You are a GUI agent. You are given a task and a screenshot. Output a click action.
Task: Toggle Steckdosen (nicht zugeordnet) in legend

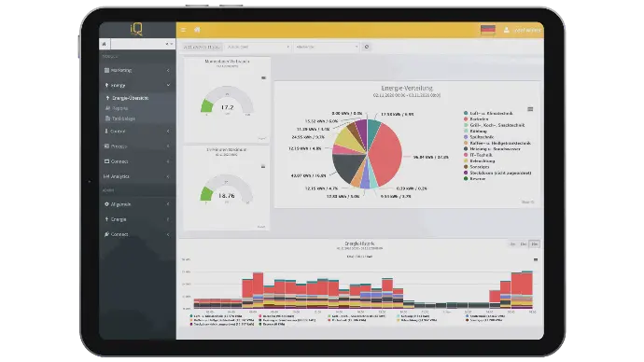(497, 173)
